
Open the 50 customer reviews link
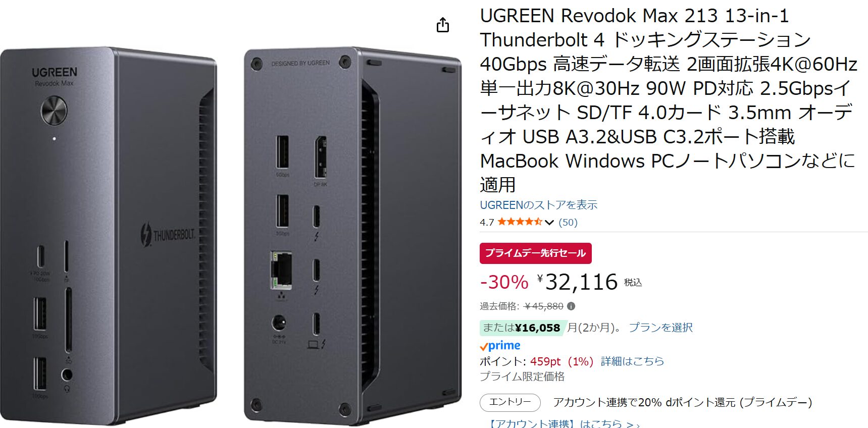pos(568,222)
